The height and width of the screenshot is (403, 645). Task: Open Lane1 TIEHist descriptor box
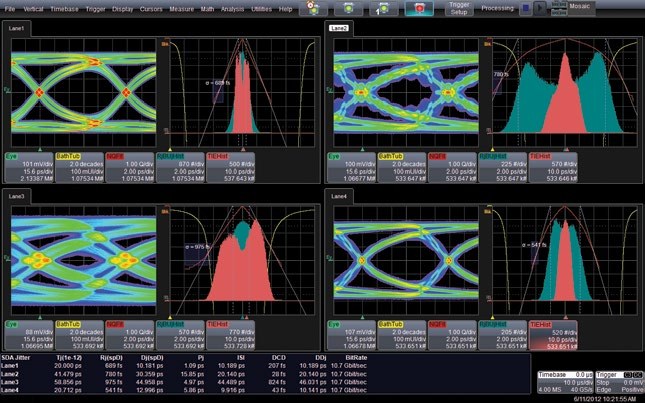click(x=230, y=167)
